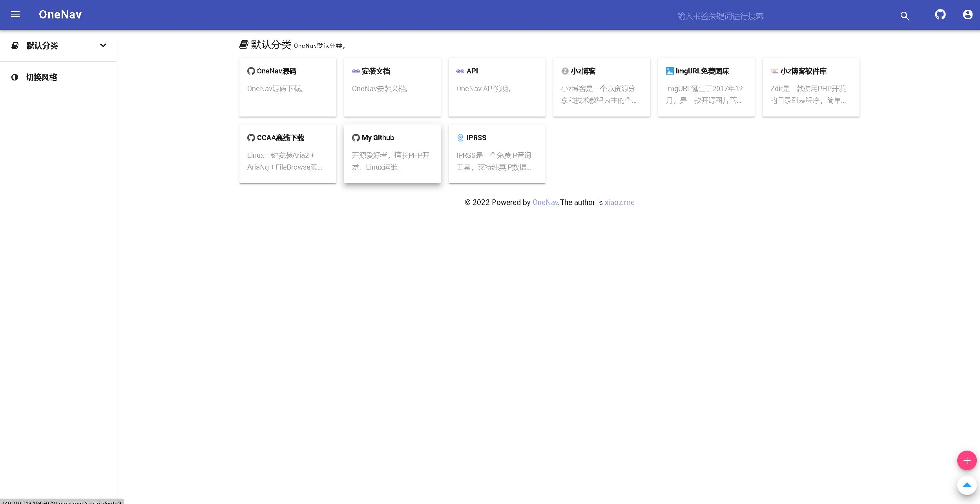The width and height of the screenshot is (980, 504).
Task: Click the ImgURL免费图床 picture icon
Action: tap(670, 71)
